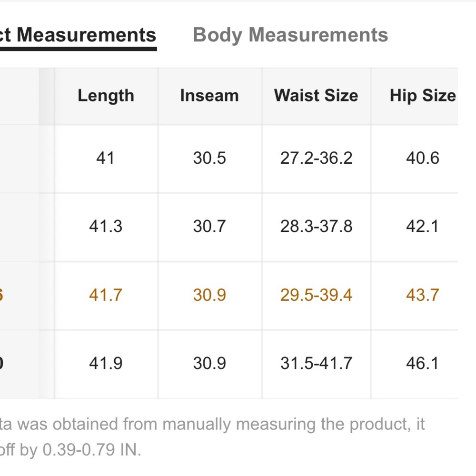Select hip size 46.1 cell
This screenshot has height=476, width=476.
423,363
